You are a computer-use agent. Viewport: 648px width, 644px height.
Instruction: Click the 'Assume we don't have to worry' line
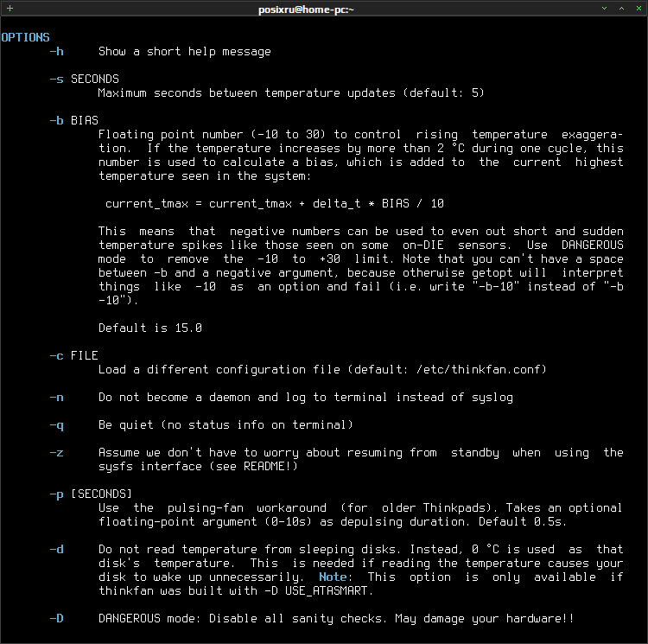(x=360, y=453)
